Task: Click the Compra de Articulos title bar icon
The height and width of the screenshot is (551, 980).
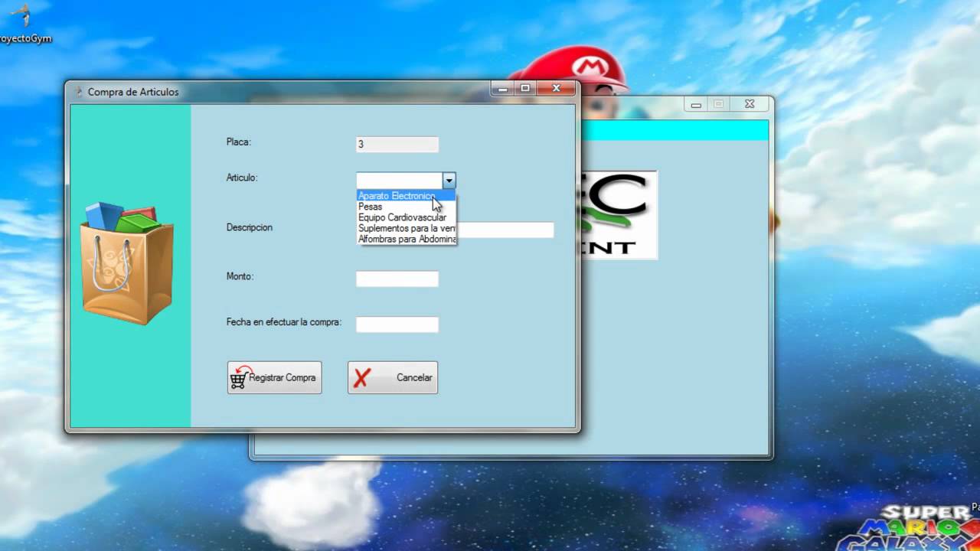Action: (x=77, y=92)
